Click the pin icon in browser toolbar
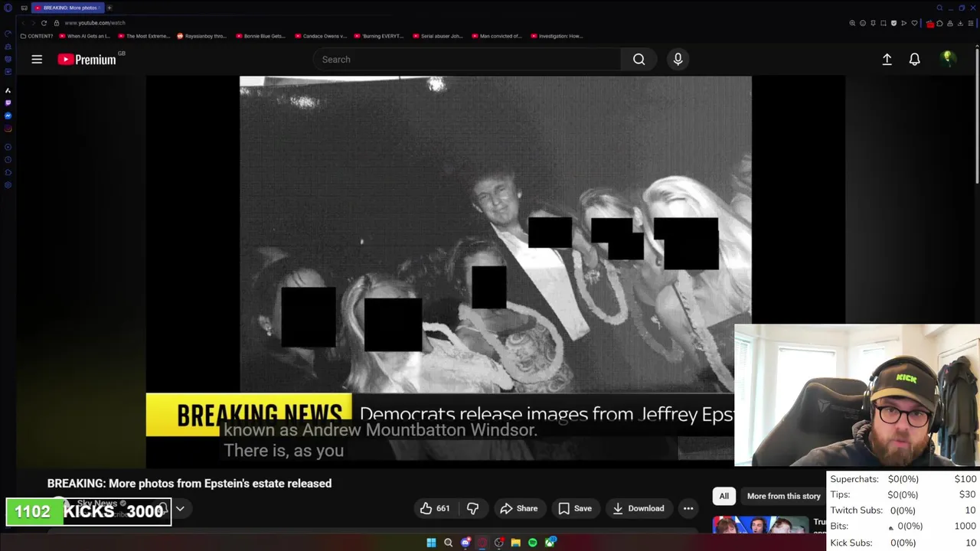This screenshot has width=980, height=551. [x=873, y=23]
